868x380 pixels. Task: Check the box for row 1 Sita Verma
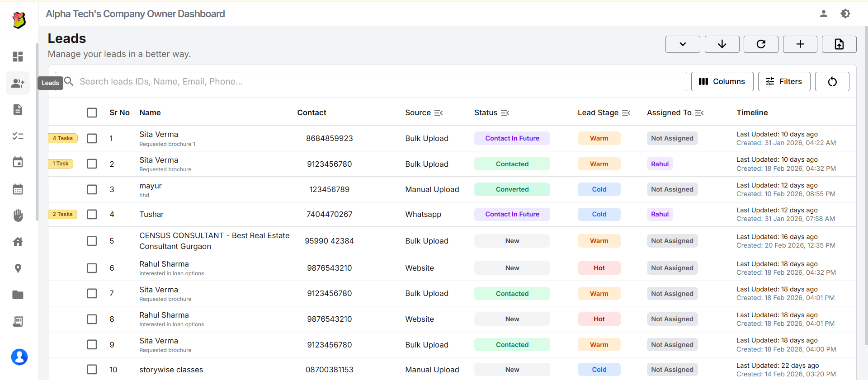tap(92, 138)
